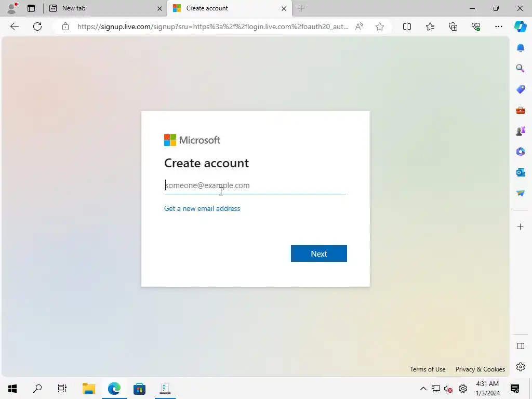Click the email address input field

[x=255, y=185]
